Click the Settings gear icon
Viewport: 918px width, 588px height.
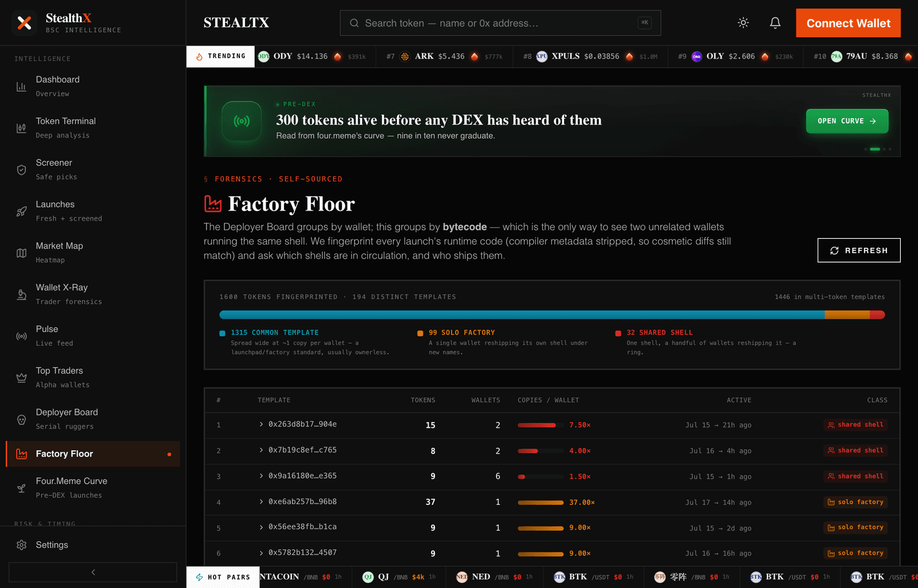pyautogui.click(x=21, y=545)
